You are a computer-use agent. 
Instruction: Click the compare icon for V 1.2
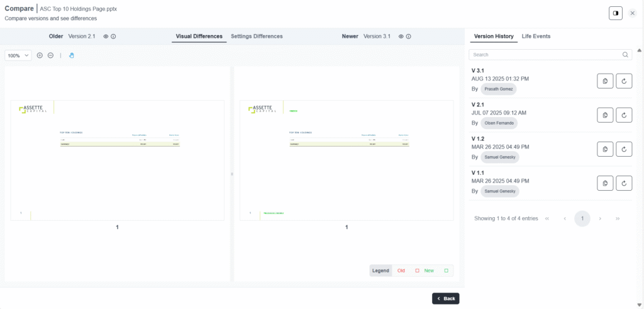point(605,149)
